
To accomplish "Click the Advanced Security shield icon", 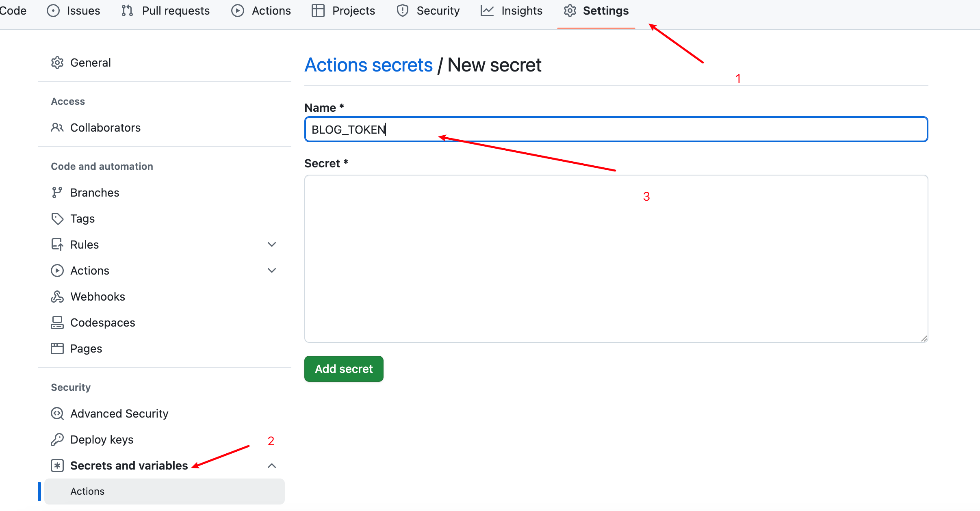I will coord(57,414).
